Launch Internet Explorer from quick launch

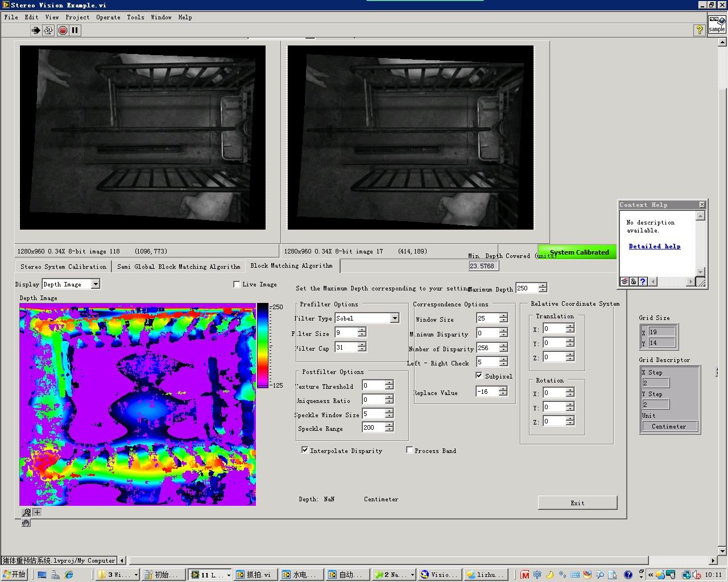click(x=69, y=575)
